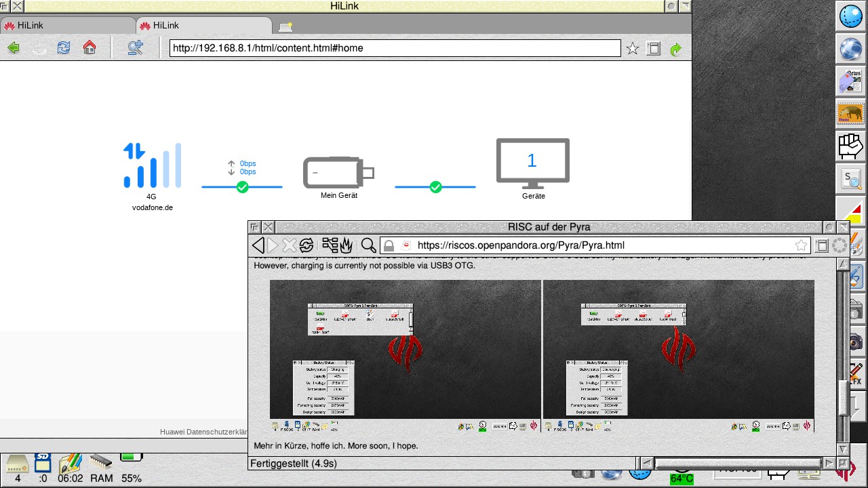Click the Mein Gerät modem icon

338,173
